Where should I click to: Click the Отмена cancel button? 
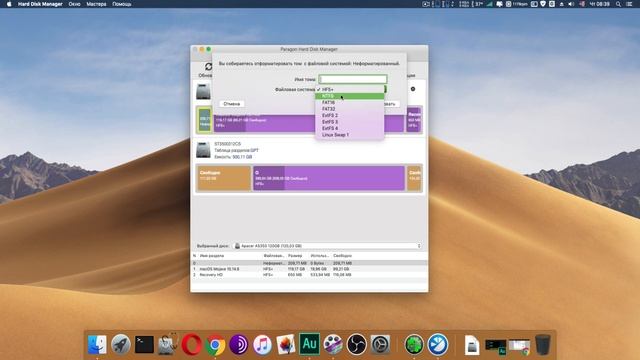click(x=232, y=104)
